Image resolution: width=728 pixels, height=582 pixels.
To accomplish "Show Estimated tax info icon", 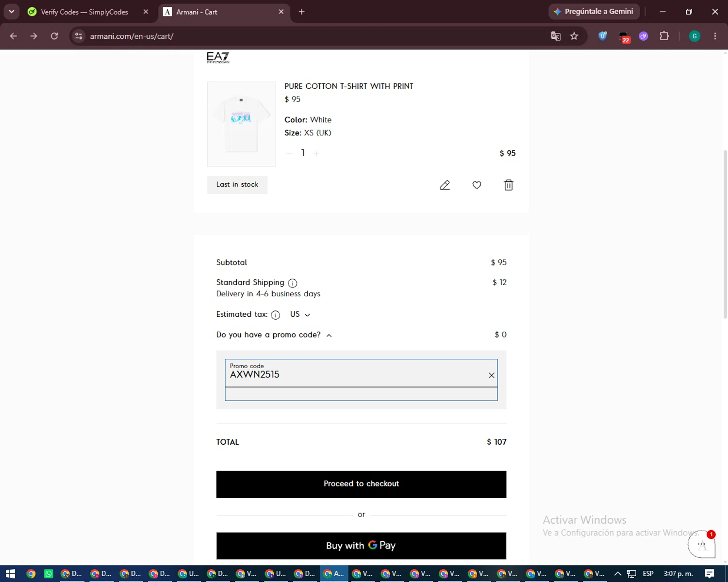I will 275,315.
